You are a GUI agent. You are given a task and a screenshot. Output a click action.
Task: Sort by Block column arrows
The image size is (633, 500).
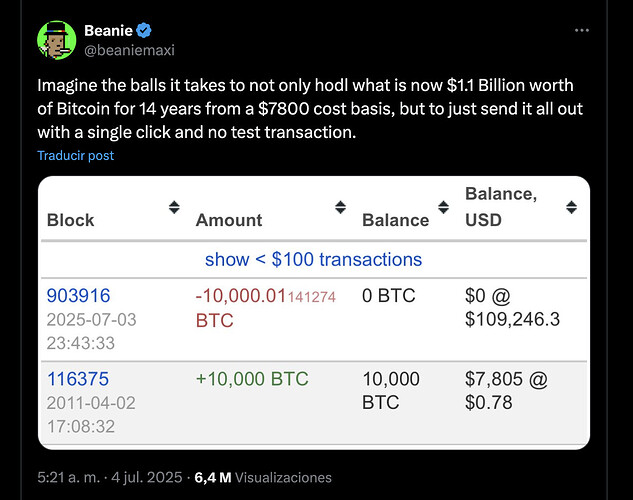tap(174, 207)
